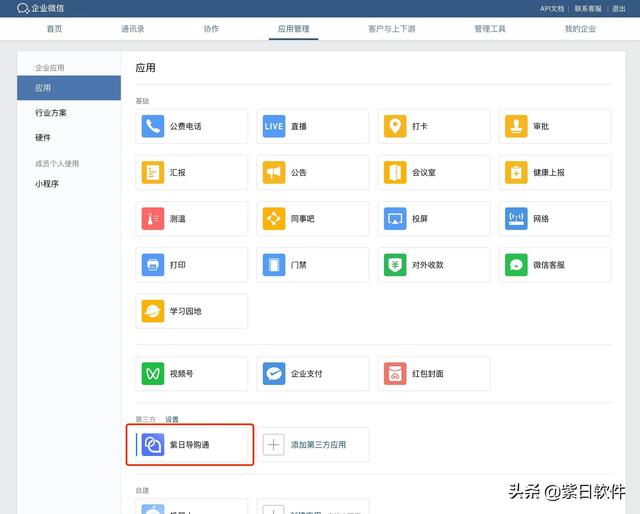Click the 红包封面 label
This screenshot has width=640, height=514.
428,374
